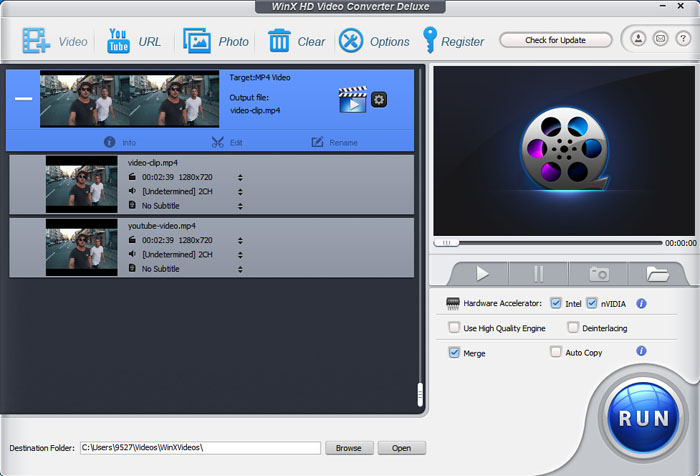Click the 00:00:00 preview time label

[680, 243]
